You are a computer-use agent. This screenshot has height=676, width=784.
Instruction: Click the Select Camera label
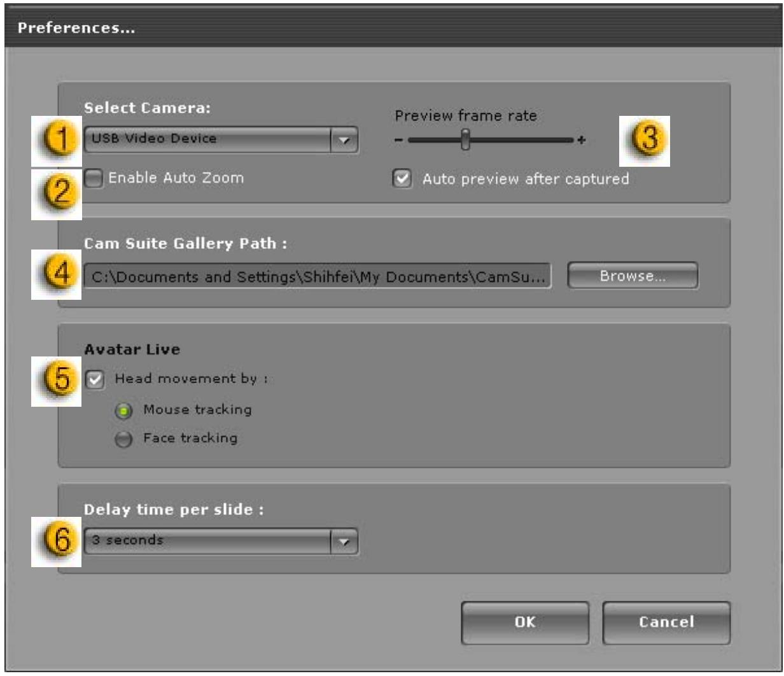[x=147, y=108]
